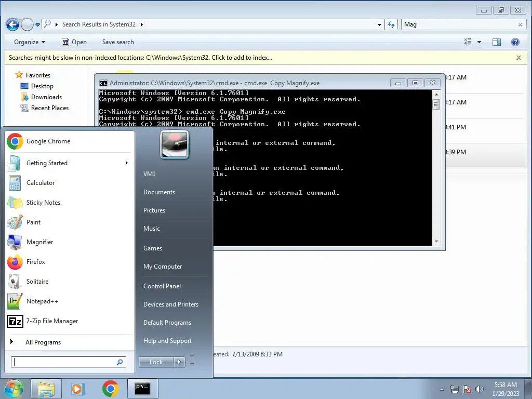The image size is (532, 399).
Task: Open Sticky Notes from Start menu
Action: tap(70, 202)
